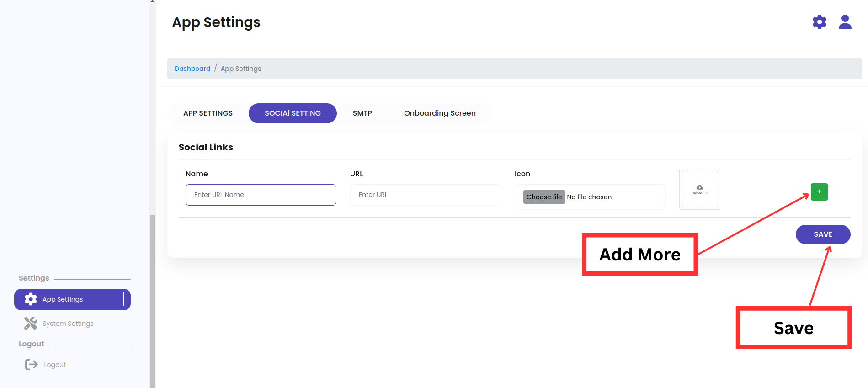This screenshot has width=868, height=388.
Task: Click the cloud Upload File icon box
Action: coord(699,189)
